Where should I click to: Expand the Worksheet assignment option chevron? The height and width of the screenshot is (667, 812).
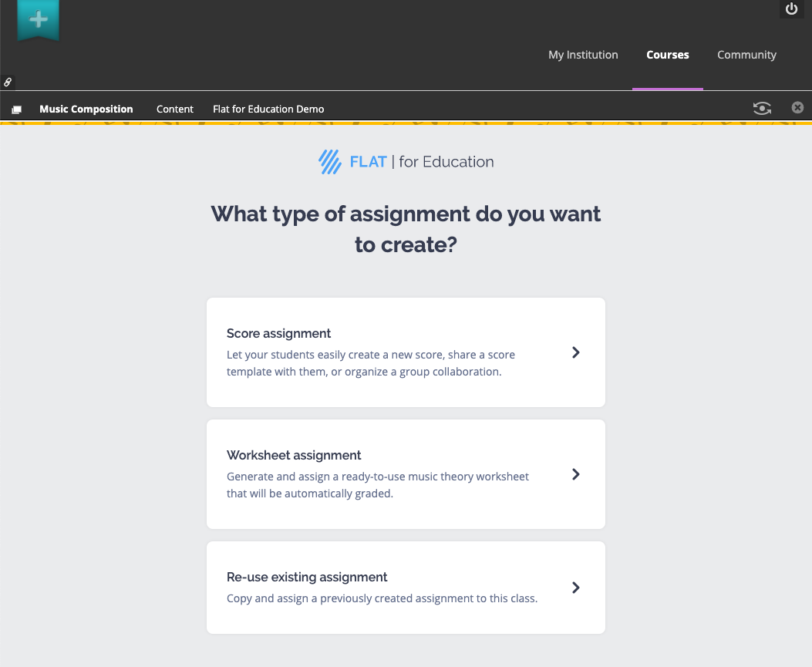575,474
